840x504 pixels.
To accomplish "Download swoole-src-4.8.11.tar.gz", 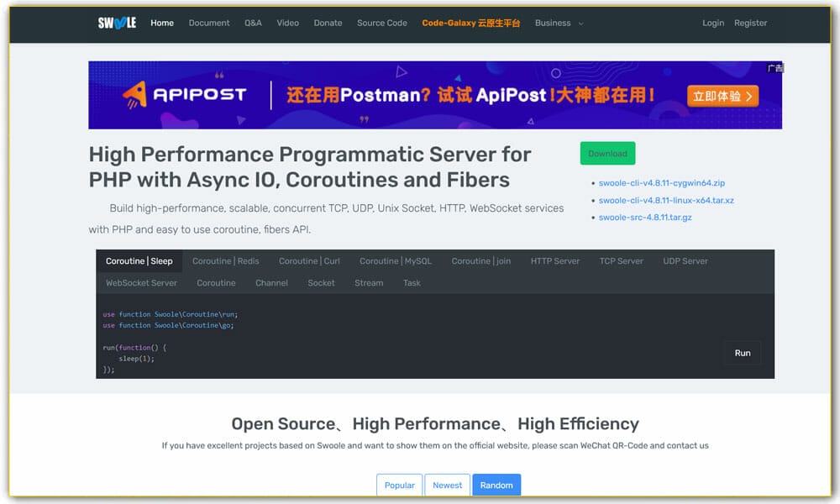I will coord(644,217).
